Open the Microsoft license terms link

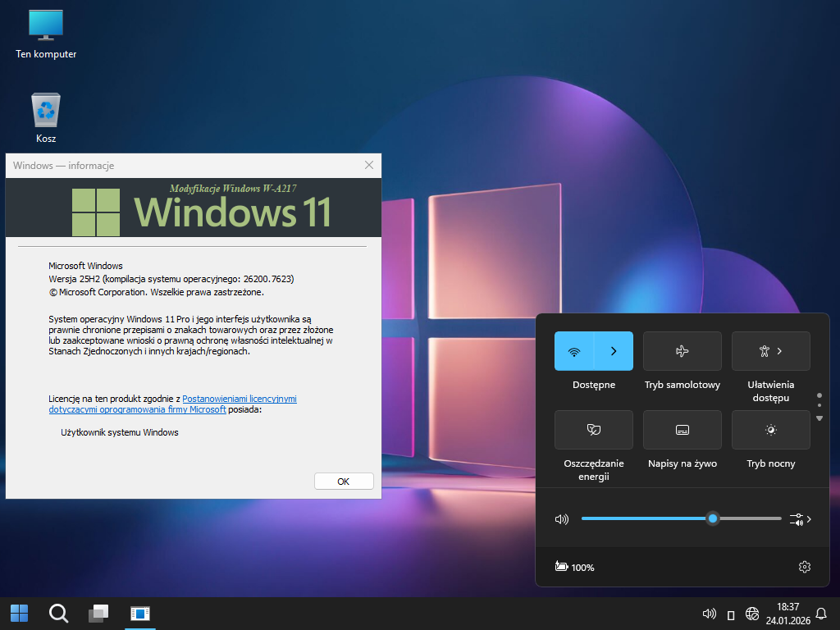(x=239, y=399)
